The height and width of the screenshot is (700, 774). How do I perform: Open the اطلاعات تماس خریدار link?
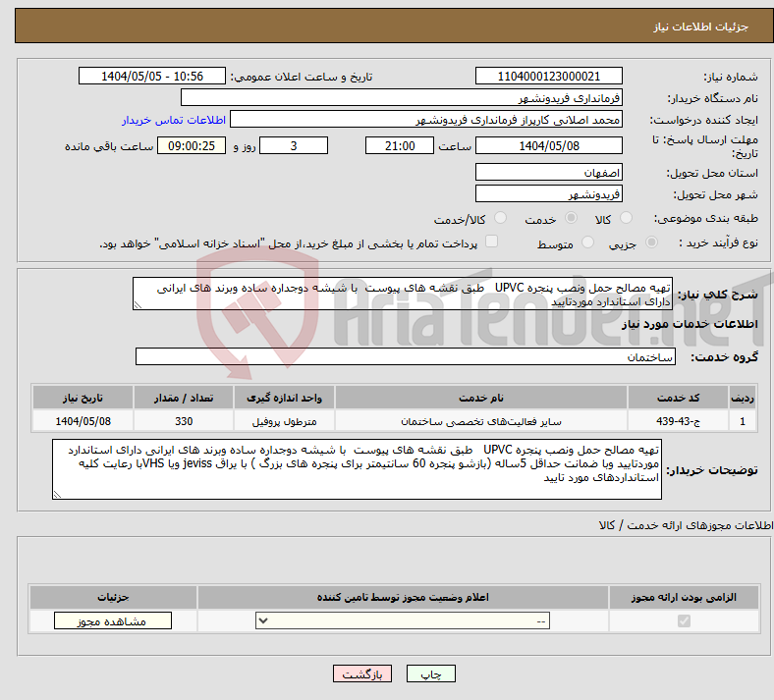point(174,120)
